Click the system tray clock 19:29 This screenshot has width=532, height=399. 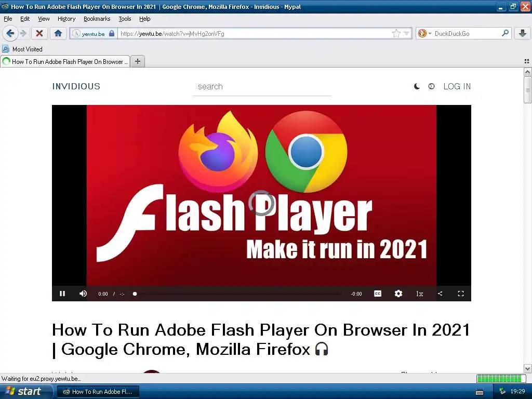tap(518, 392)
